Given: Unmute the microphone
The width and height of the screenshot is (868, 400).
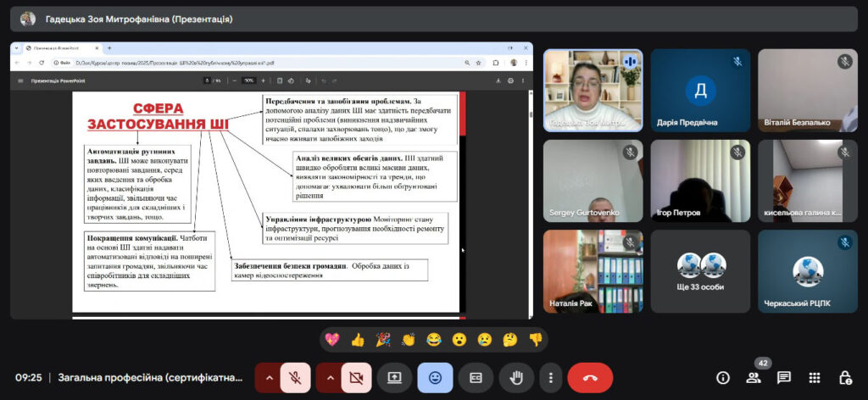Looking at the screenshot, I should [296, 378].
